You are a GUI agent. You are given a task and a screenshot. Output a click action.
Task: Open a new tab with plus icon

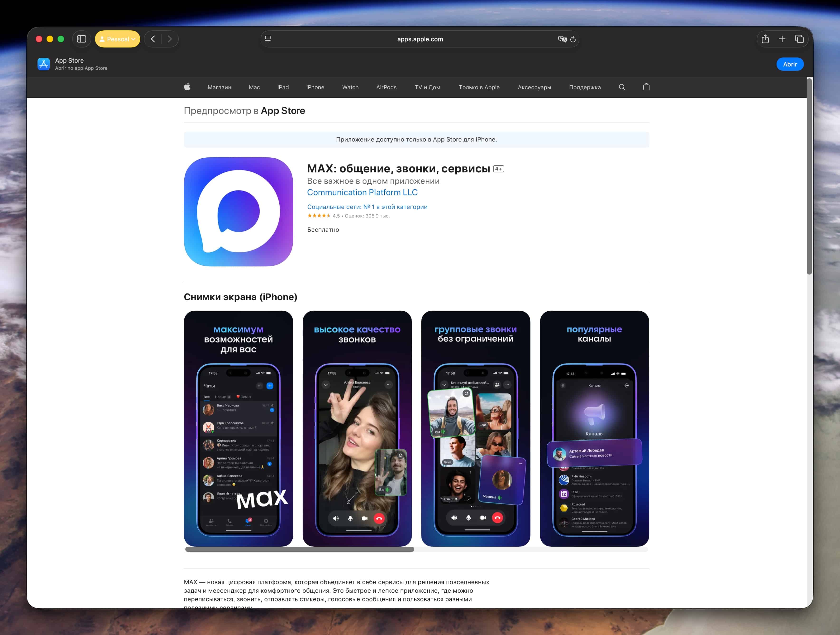(782, 39)
